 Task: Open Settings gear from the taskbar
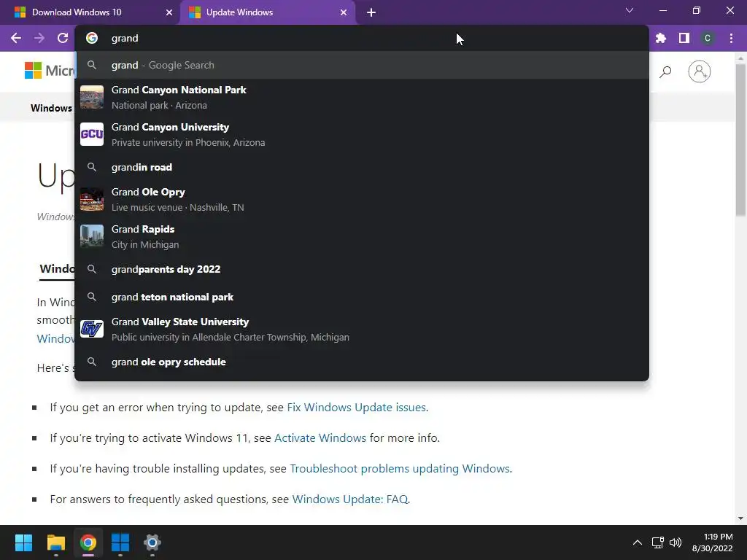tap(152, 542)
